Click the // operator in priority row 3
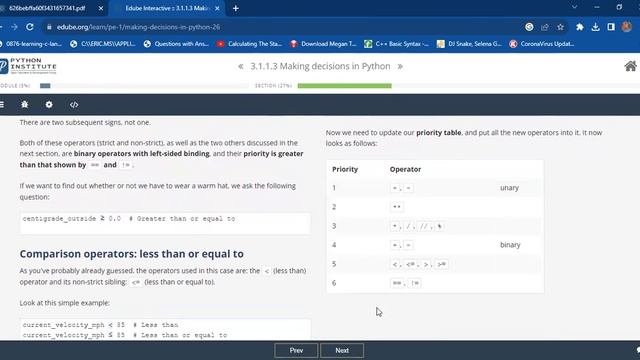 pyautogui.click(x=424, y=226)
